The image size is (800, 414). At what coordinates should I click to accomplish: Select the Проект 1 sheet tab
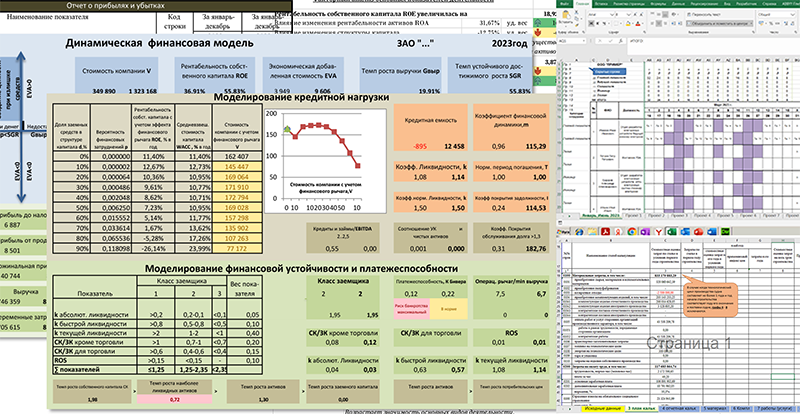[633, 215]
